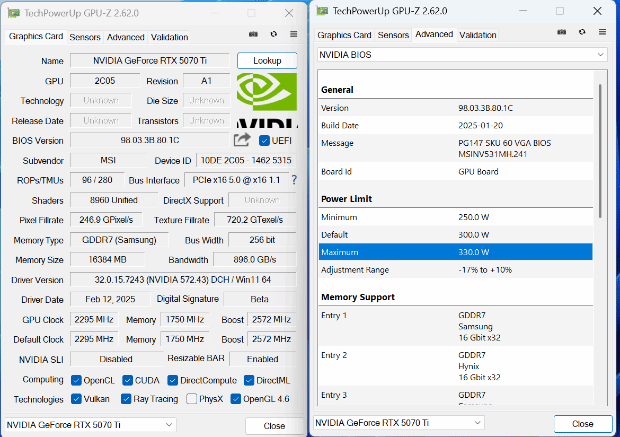Click the Subvendor MSI field
This screenshot has height=437, width=620.
[108, 160]
